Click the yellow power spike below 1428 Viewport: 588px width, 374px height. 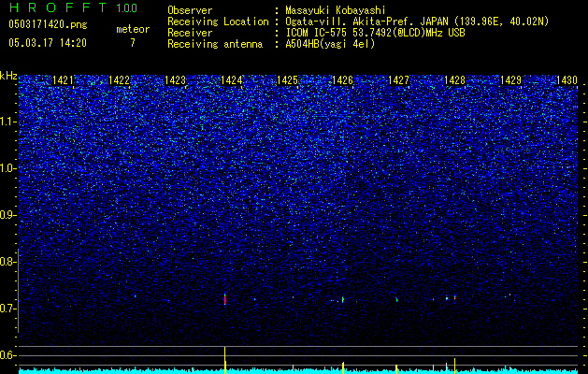tap(455, 366)
